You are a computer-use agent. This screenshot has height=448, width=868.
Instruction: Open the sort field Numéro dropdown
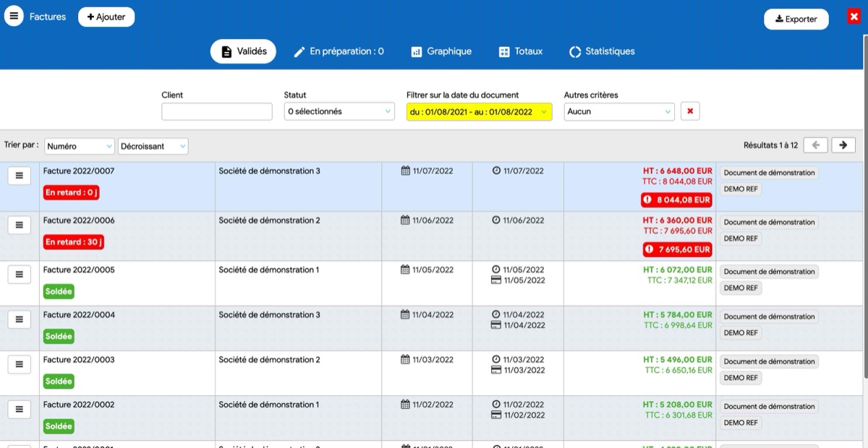tap(80, 146)
